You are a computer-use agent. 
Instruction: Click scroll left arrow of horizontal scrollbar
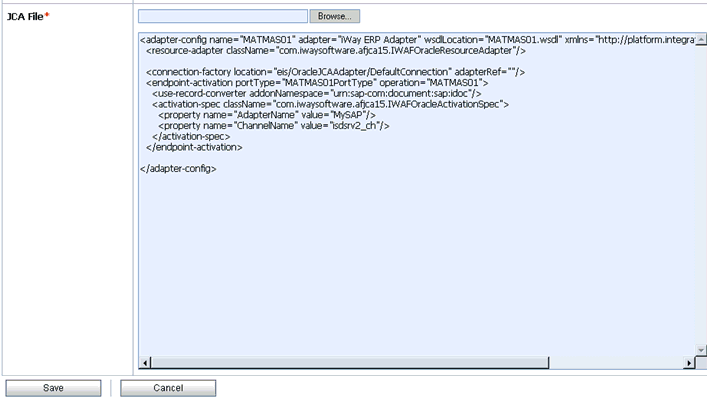[x=145, y=363]
